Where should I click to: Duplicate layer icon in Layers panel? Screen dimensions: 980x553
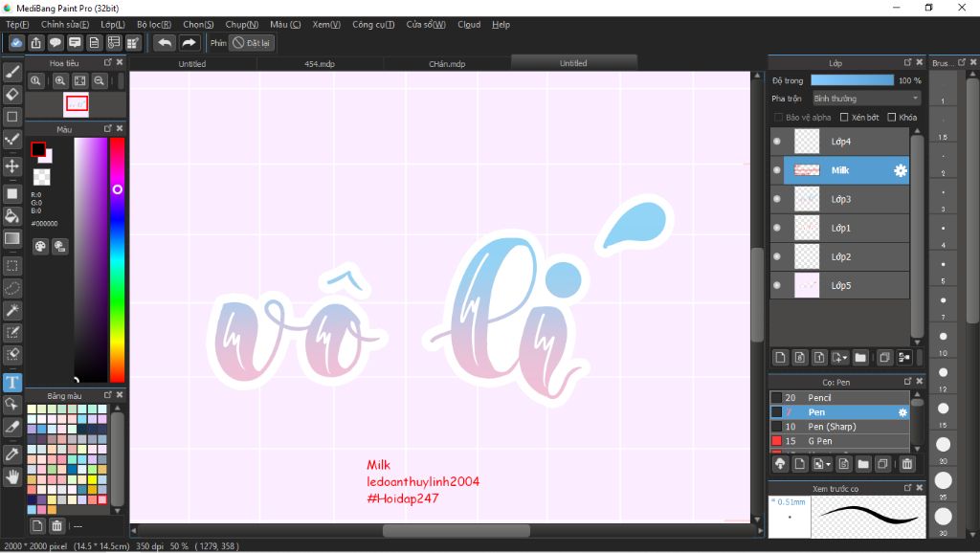coord(884,358)
